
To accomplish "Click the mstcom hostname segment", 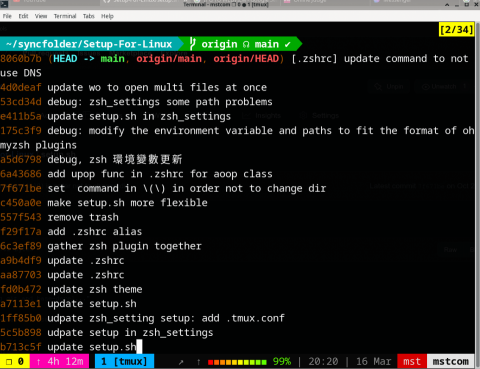I will tap(451, 361).
